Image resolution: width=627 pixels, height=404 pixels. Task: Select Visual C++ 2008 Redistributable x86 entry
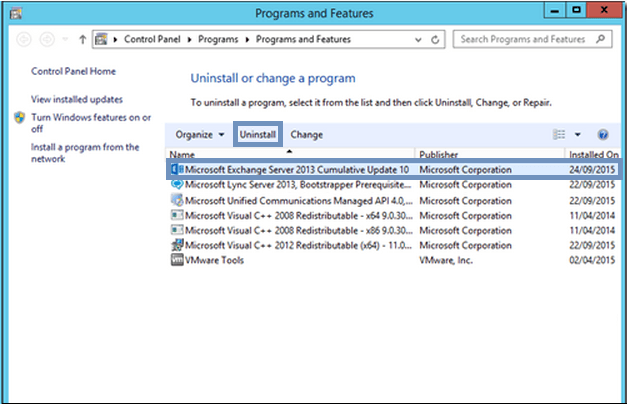[394, 230]
